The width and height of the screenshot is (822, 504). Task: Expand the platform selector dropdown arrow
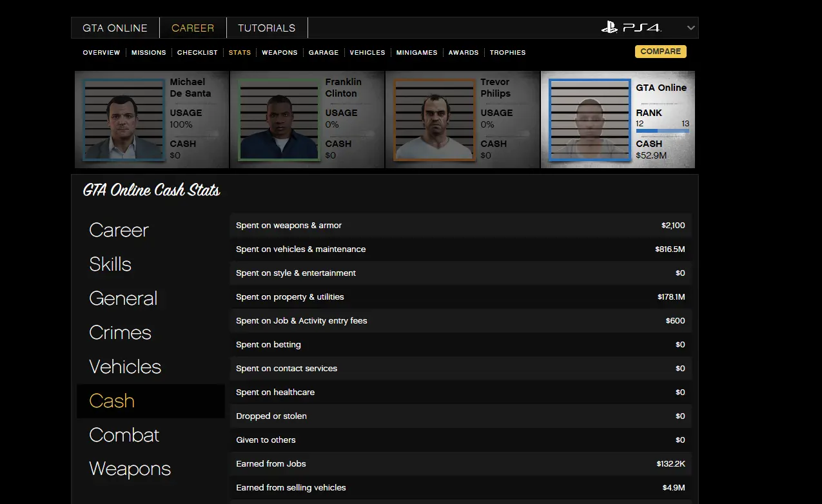coord(690,28)
